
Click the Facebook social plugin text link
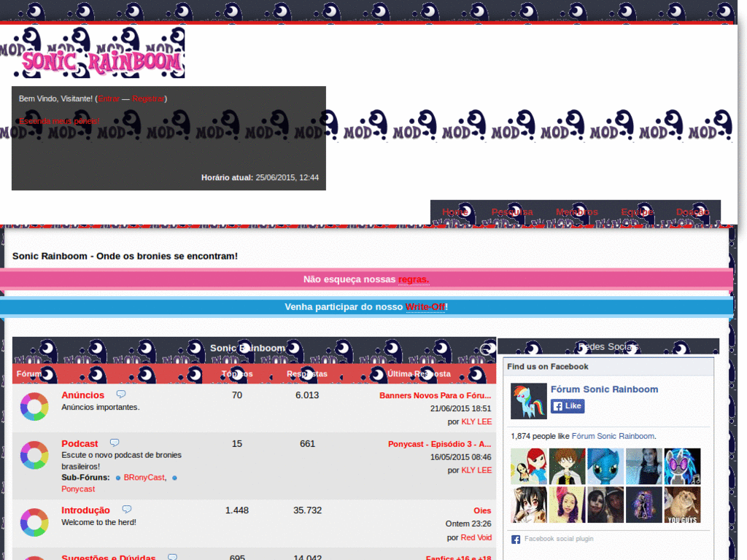click(x=559, y=539)
